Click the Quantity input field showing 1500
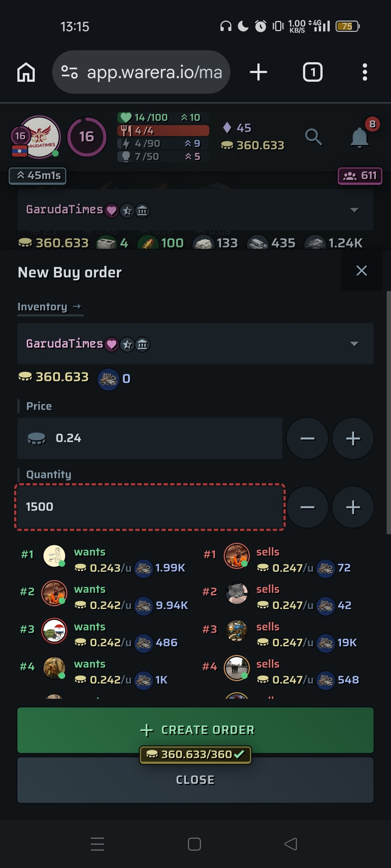 point(149,507)
